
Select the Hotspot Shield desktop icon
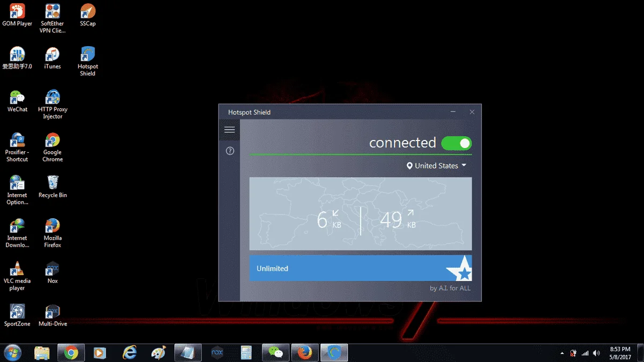pos(87,61)
